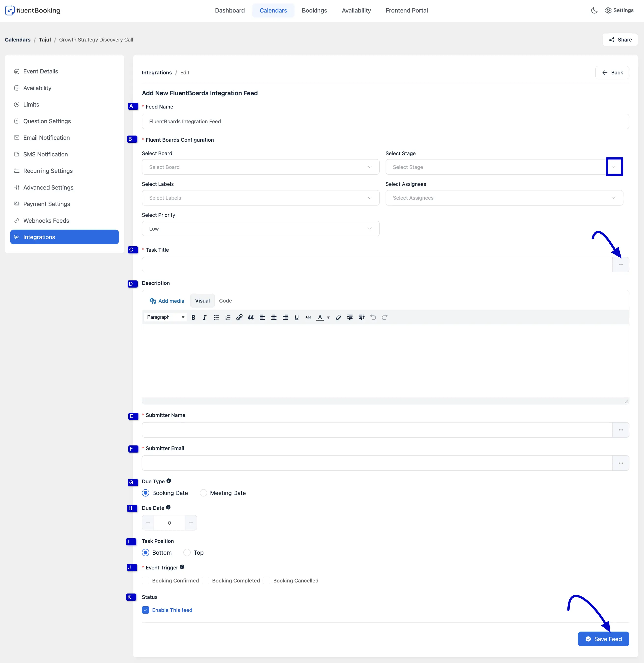
Task: Click Back button
Action: tap(612, 72)
